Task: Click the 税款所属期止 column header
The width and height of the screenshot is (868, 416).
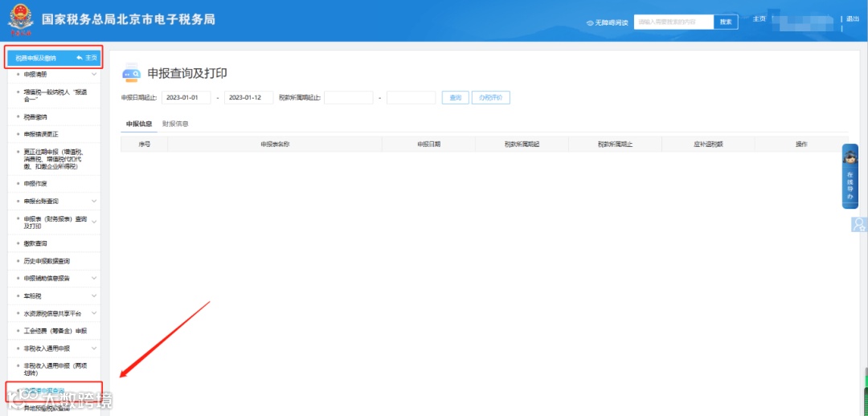Action: point(615,144)
